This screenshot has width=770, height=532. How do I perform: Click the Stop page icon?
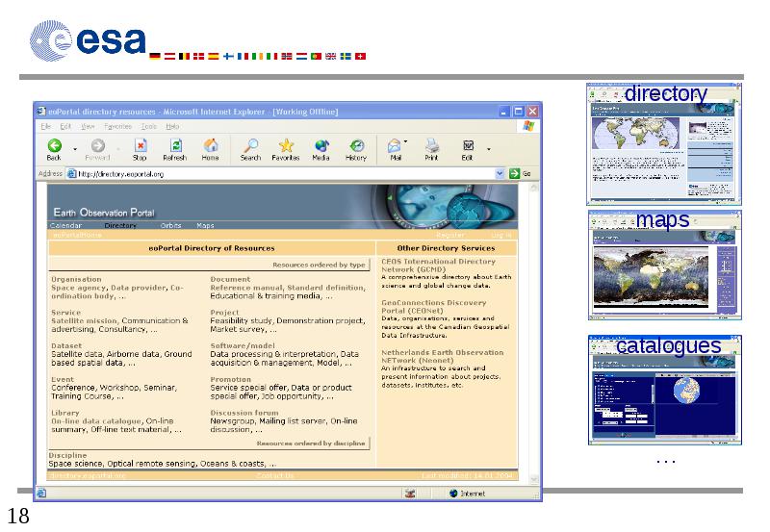(x=140, y=146)
